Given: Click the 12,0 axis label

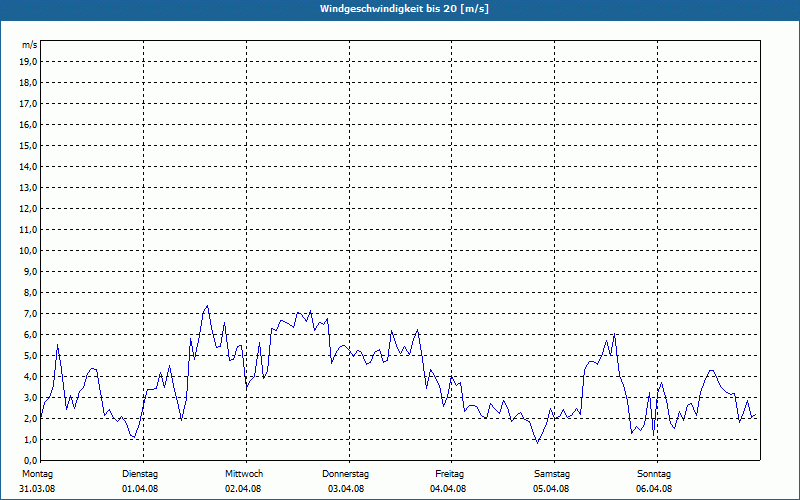Looking at the screenshot, I should click(x=28, y=208).
